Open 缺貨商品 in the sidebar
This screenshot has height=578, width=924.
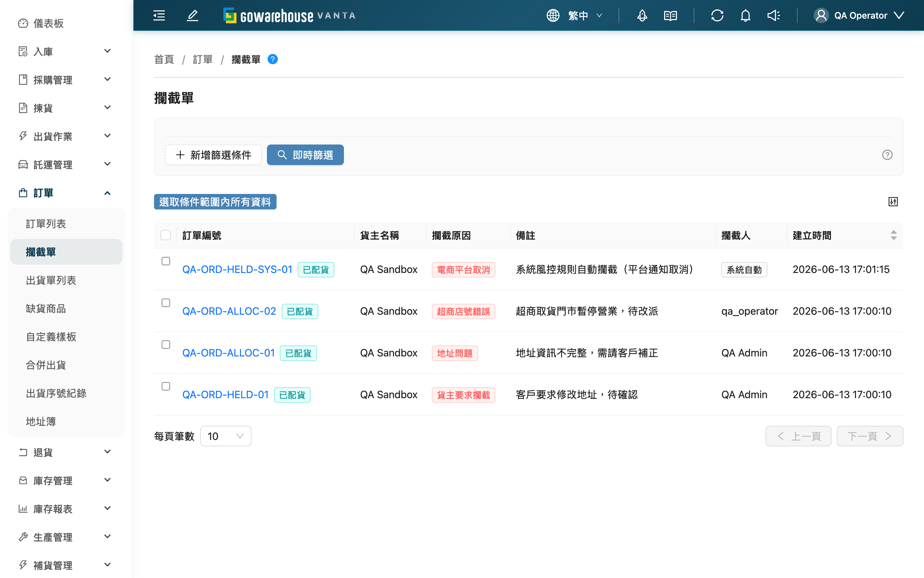[66, 309]
